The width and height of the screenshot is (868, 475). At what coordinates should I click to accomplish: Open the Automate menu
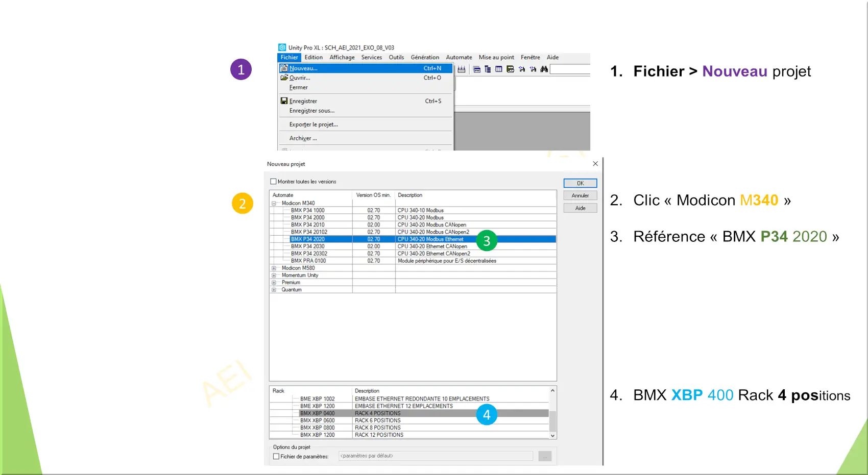point(459,57)
